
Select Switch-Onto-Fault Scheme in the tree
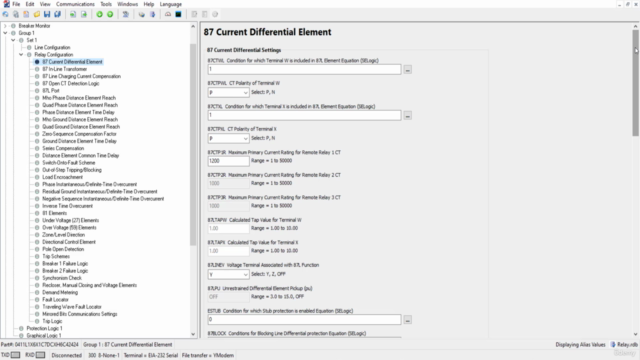point(69,162)
